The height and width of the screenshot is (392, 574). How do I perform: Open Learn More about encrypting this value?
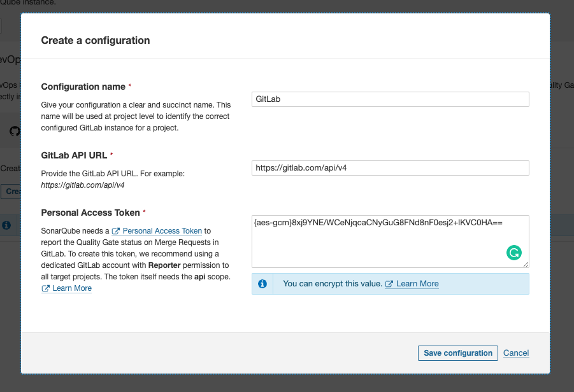pyautogui.click(x=417, y=284)
